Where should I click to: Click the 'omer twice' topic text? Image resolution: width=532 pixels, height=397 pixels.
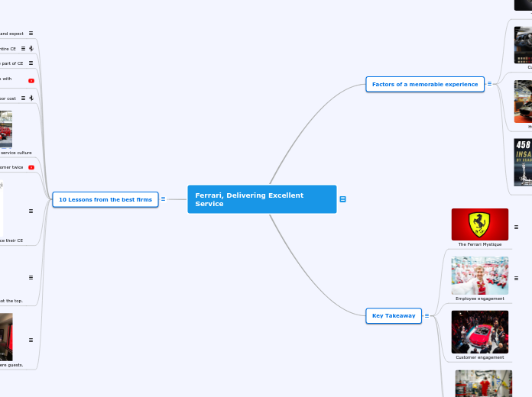pos(11,167)
